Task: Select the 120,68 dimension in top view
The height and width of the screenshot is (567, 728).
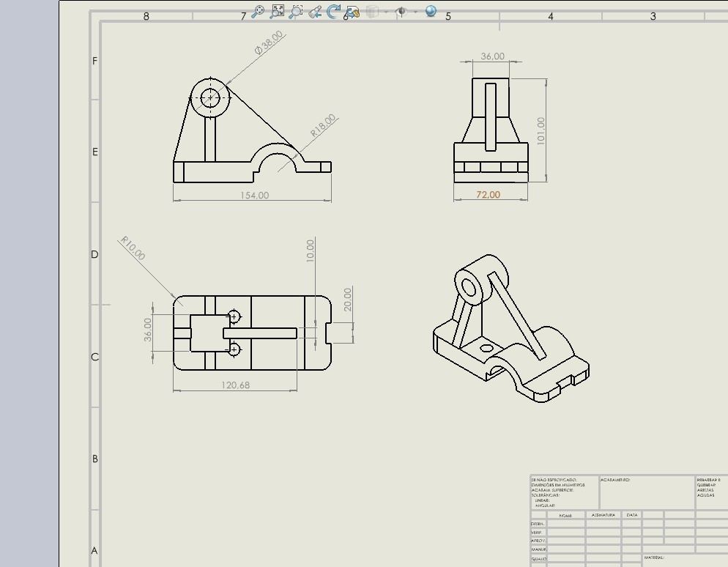Action: coord(234,385)
